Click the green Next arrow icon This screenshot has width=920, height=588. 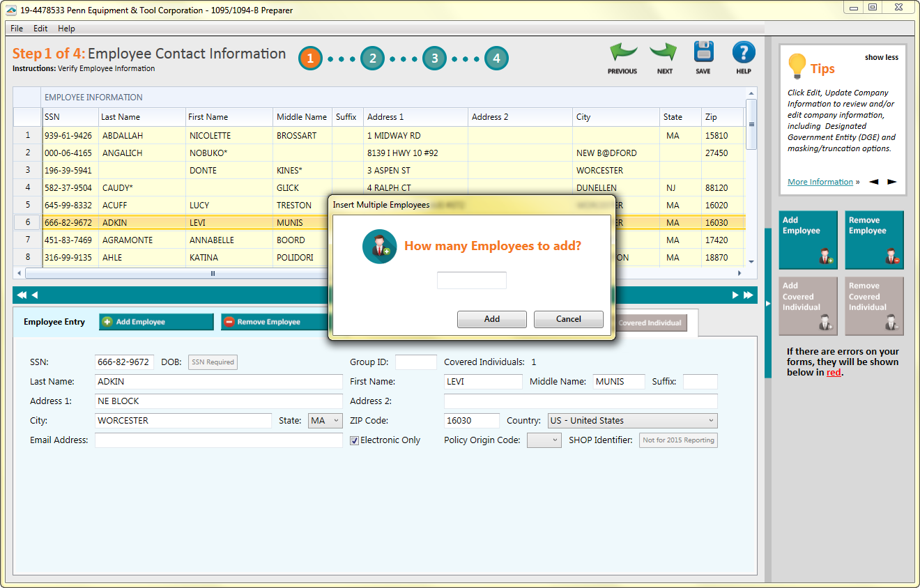pos(664,53)
